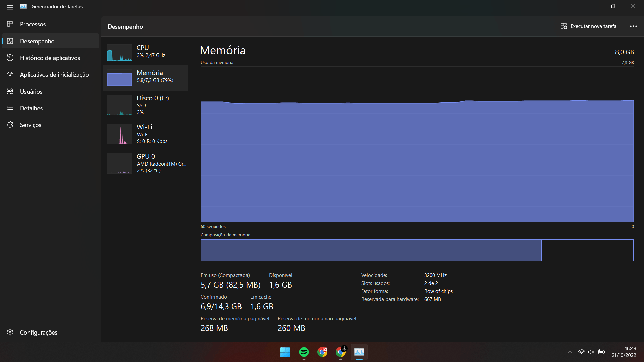Screen dimensions: 644x362
Task: Click the Executar nova tarefa button
Action: pos(589,26)
